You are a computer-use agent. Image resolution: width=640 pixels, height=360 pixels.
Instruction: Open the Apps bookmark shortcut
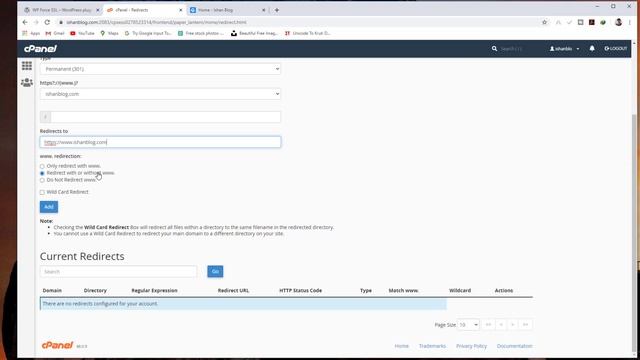click(31, 33)
